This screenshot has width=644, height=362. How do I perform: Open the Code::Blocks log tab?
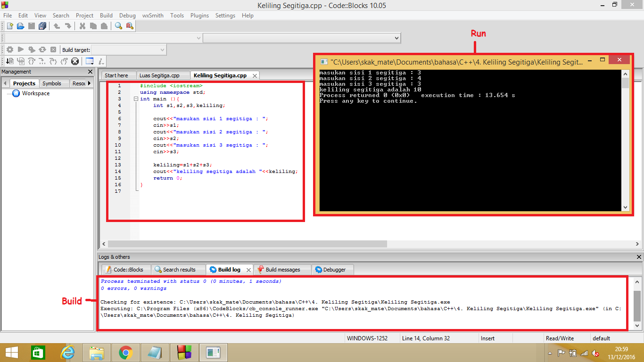click(125, 270)
